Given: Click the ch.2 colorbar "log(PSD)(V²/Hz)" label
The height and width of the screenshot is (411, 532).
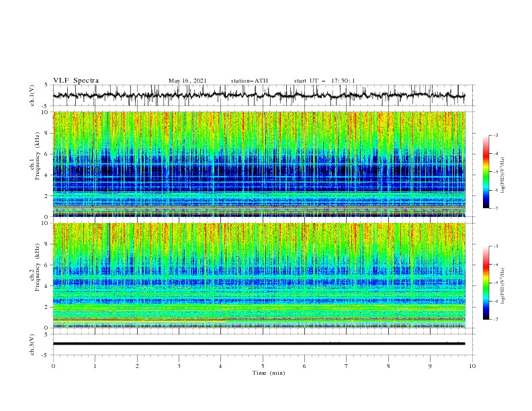Looking at the screenshot, I should point(503,286).
